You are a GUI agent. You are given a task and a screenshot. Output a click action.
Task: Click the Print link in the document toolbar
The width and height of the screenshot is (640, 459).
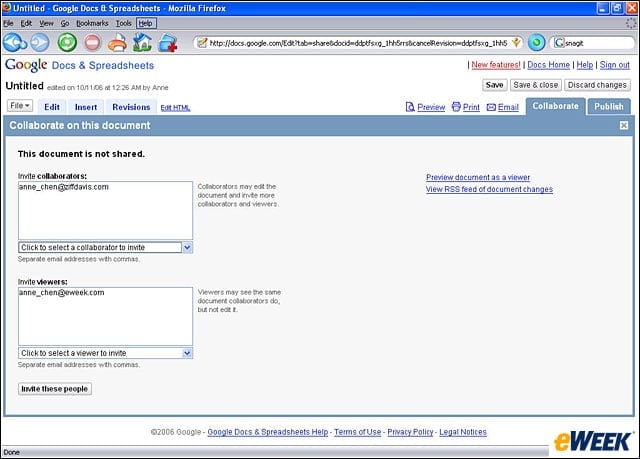pyautogui.click(x=471, y=107)
